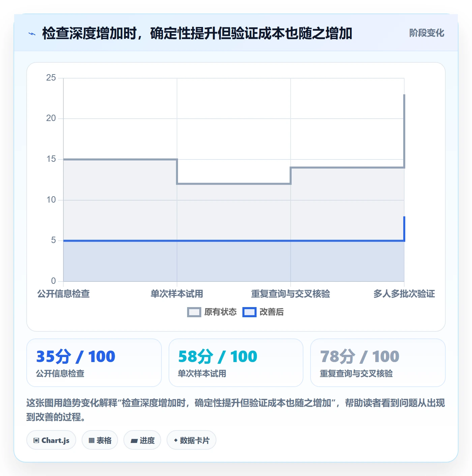472x476 pixels.
Task: Click the lightning bolt icon beside the title
Action: pos(32,34)
